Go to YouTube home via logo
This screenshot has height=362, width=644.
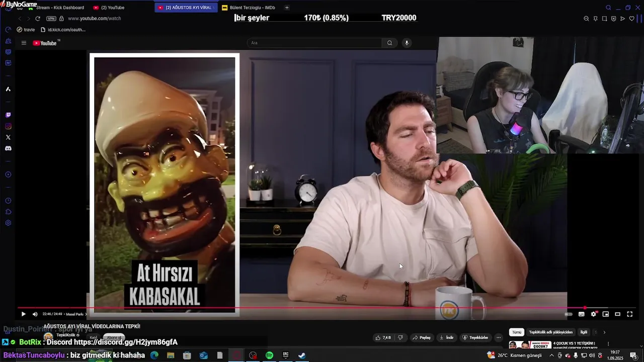coord(45,43)
